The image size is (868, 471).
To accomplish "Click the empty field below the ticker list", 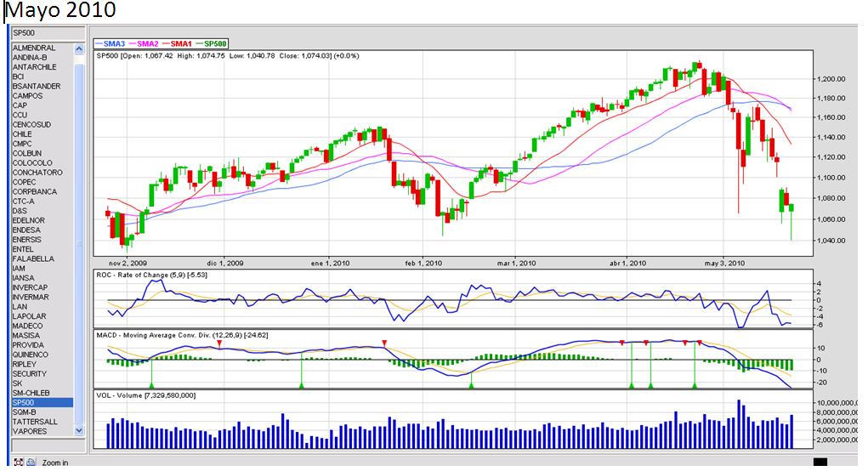I will 48,445.
